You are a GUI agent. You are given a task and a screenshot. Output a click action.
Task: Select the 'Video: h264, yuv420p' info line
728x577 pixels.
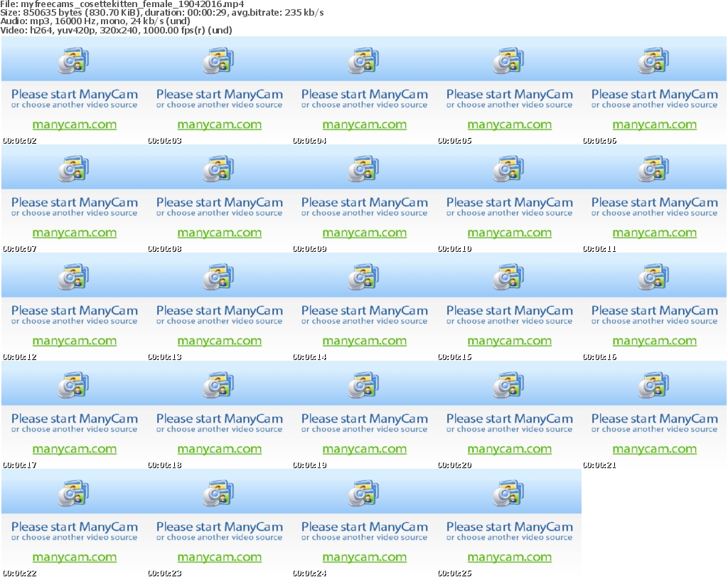pos(116,30)
